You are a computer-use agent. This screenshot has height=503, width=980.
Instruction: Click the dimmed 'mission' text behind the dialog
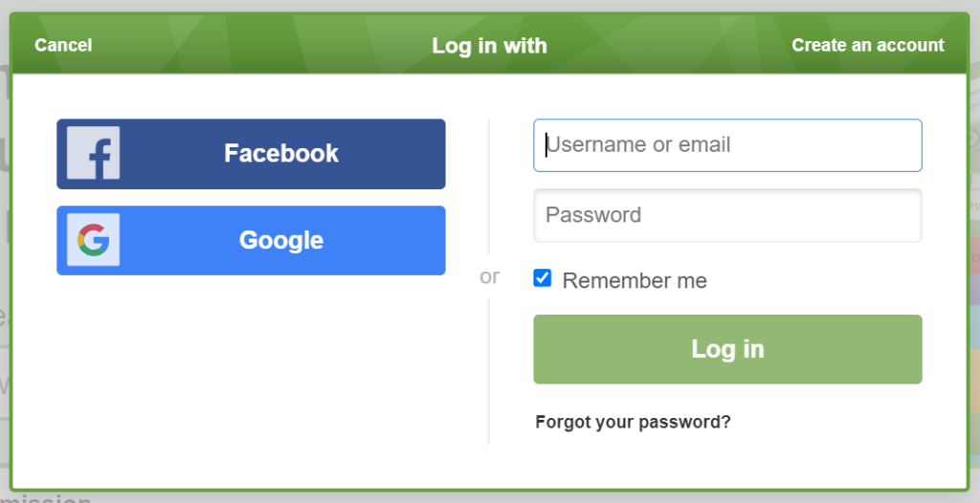pos(48,498)
